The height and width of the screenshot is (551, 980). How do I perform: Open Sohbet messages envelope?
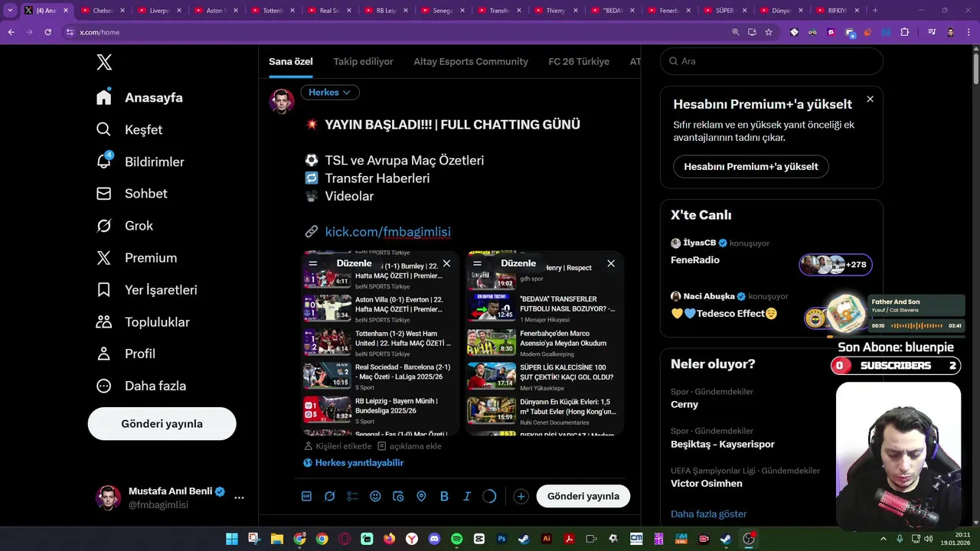point(131,194)
